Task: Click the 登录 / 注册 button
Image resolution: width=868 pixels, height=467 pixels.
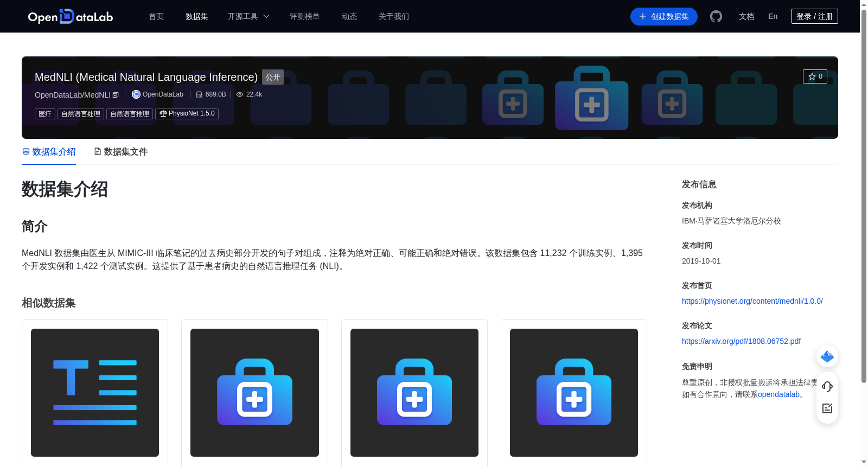Action: (x=815, y=16)
